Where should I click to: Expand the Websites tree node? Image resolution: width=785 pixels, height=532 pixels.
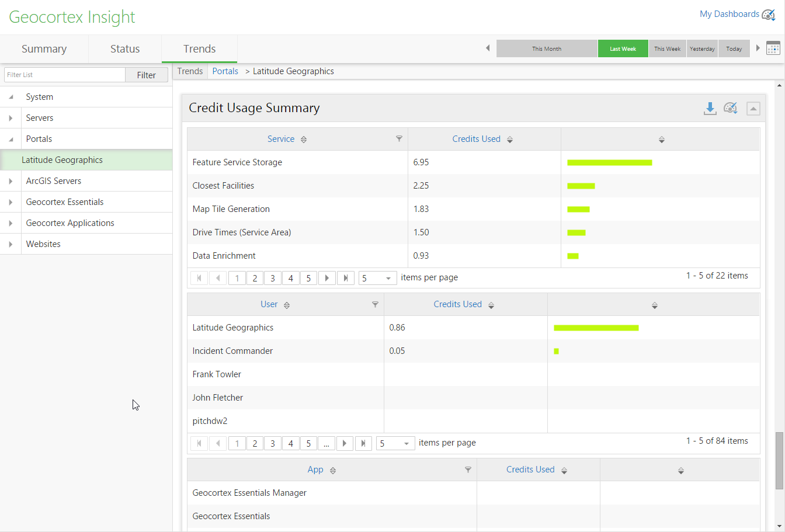pos(11,244)
